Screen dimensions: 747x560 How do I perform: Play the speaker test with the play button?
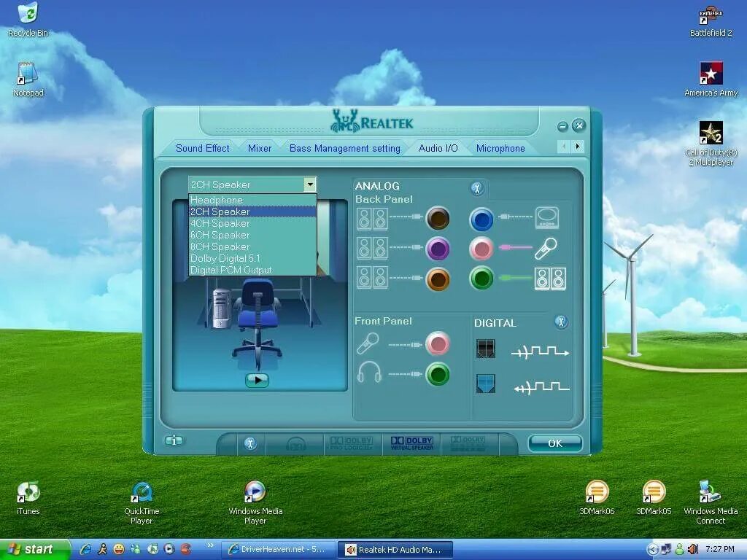(258, 380)
